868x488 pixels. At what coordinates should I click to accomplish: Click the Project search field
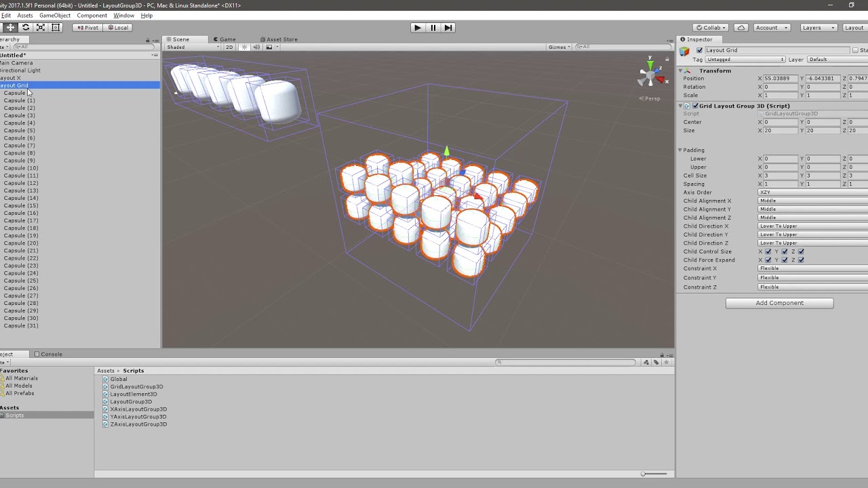click(566, 362)
